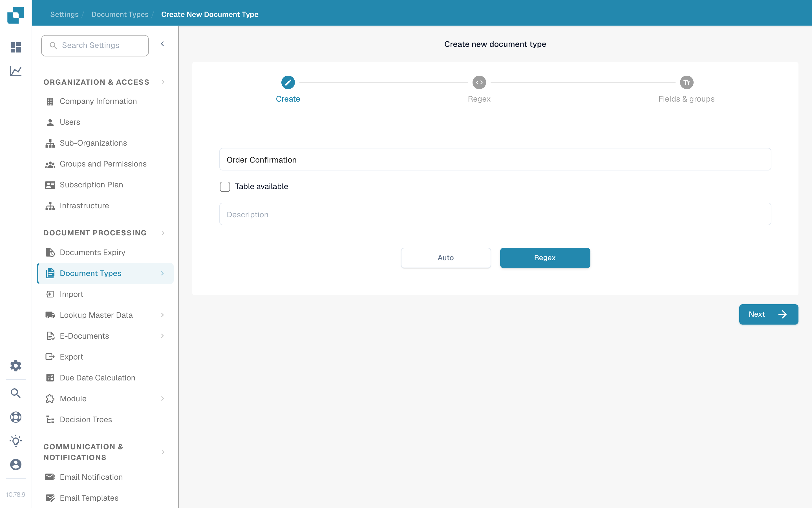Viewport: 812px width, 508px height.
Task: Open the Users settings page
Action: [x=105, y=122]
